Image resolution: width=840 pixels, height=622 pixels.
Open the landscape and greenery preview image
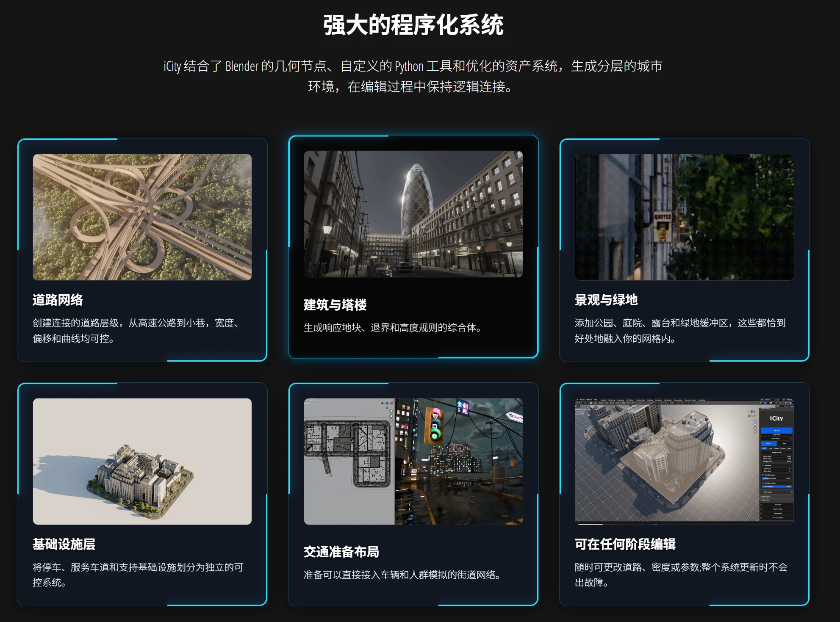(x=684, y=217)
